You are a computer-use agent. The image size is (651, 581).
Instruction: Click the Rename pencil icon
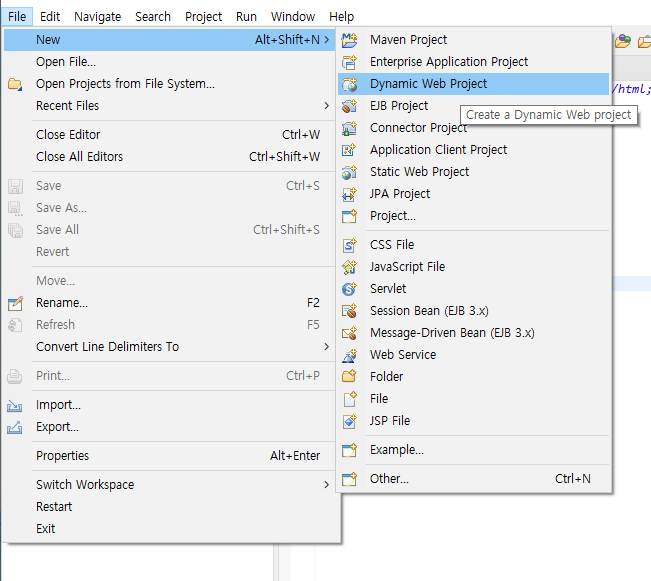(15, 304)
